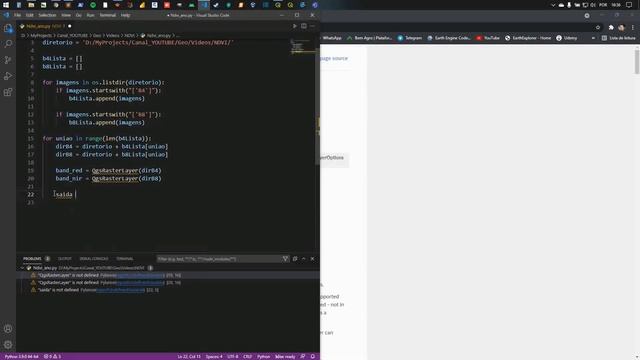This screenshot has height=360, width=640.
Task: Open editor More Actions ellipsis
Action: pyautogui.click(x=313, y=26)
